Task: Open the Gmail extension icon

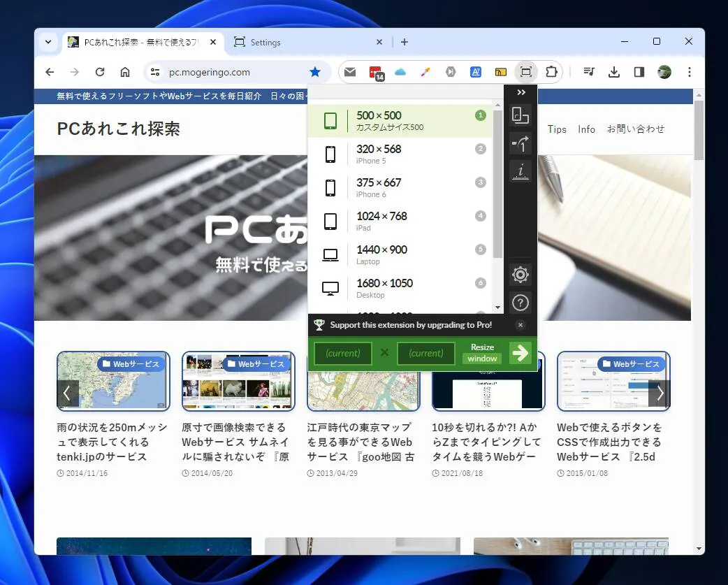Action: point(350,72)
